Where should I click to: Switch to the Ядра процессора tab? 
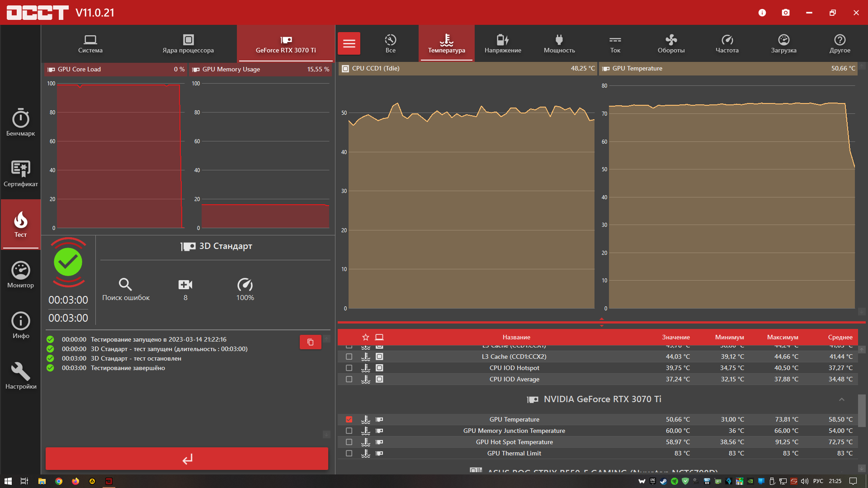(x=188, y=43)
